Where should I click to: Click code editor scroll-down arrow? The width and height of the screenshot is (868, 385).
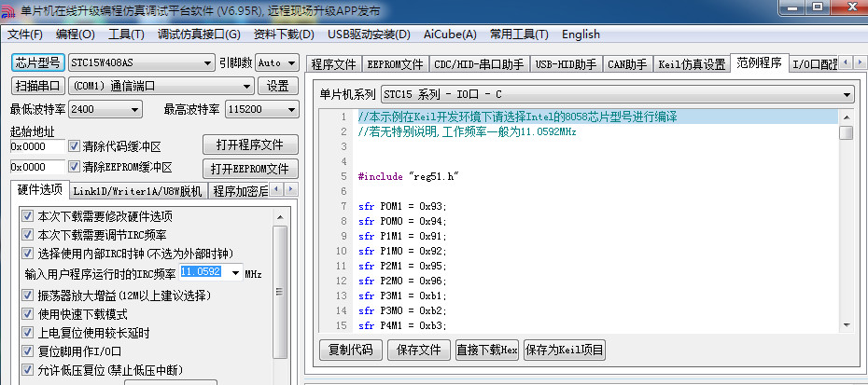click(846, 324)
